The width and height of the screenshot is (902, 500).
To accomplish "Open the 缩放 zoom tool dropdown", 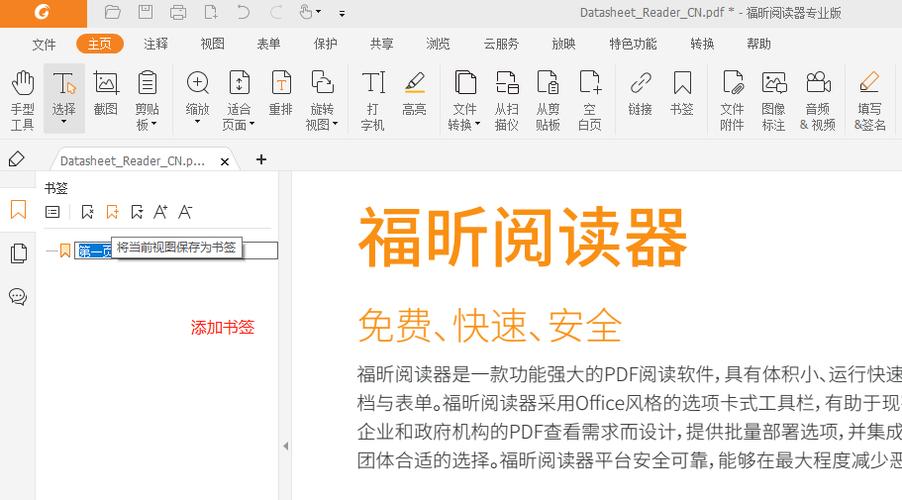I will click(197, 98).
